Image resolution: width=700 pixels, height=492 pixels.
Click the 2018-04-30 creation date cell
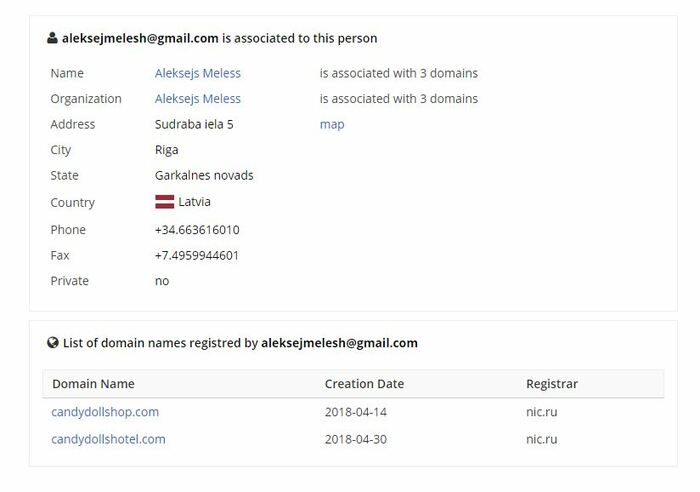click(x=356, y=439)
